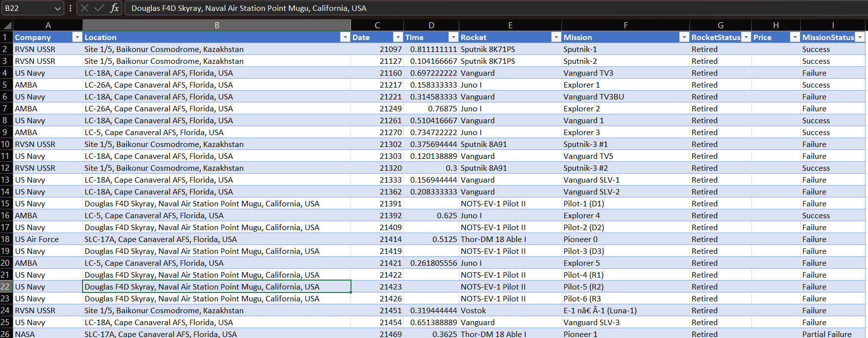868x338 pixels.
Task: Open the Company column filter button
Action: [x=77, y=37]
